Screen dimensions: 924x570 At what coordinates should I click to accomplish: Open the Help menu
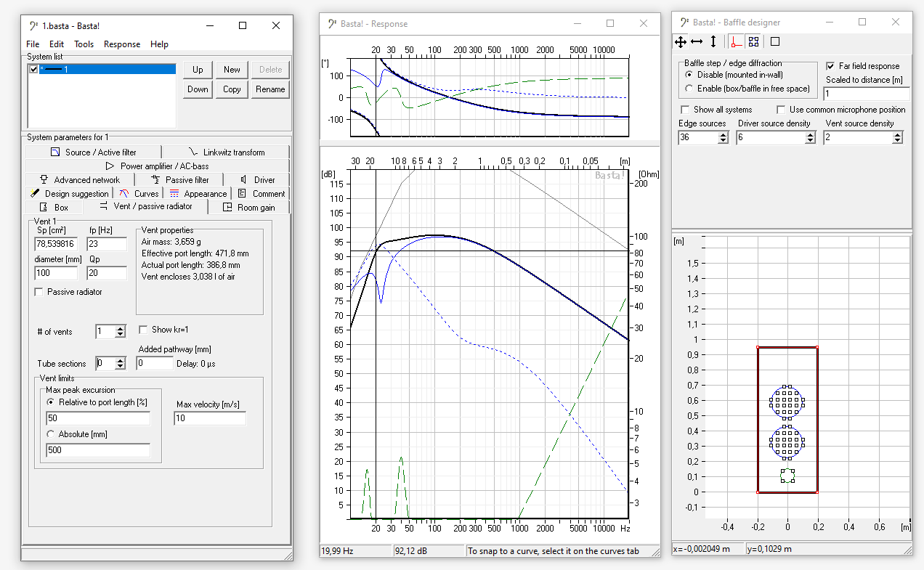(x=159, y=44)
